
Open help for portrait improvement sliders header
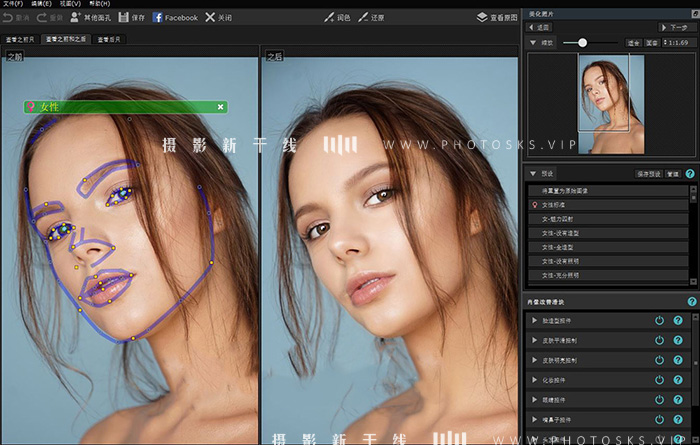[x=692, y=302]
